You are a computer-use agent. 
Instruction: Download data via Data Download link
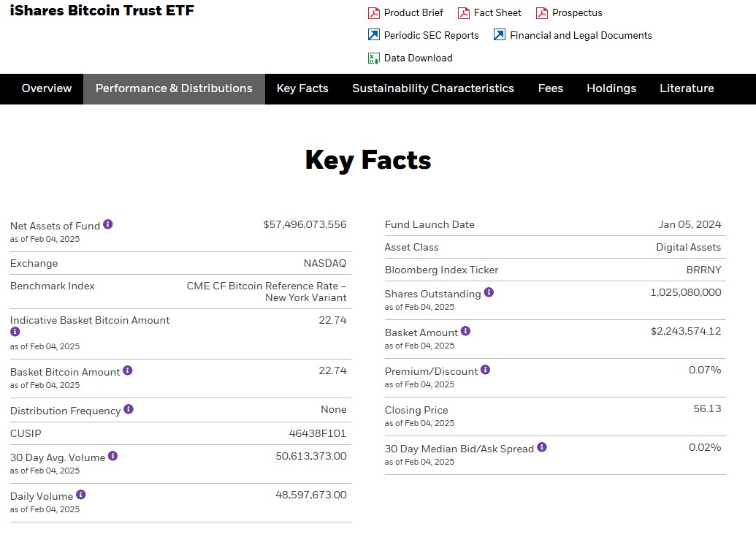click(x=418, y=58)
